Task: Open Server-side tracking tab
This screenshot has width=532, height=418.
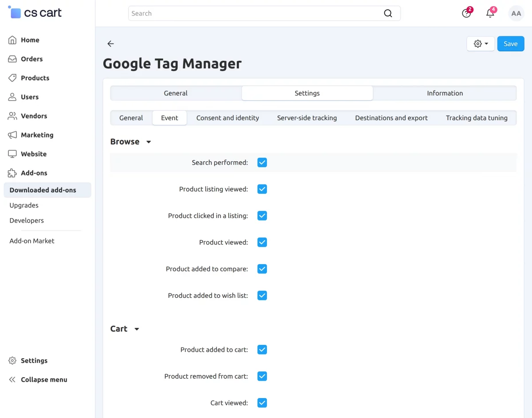Action: [307, 118]
